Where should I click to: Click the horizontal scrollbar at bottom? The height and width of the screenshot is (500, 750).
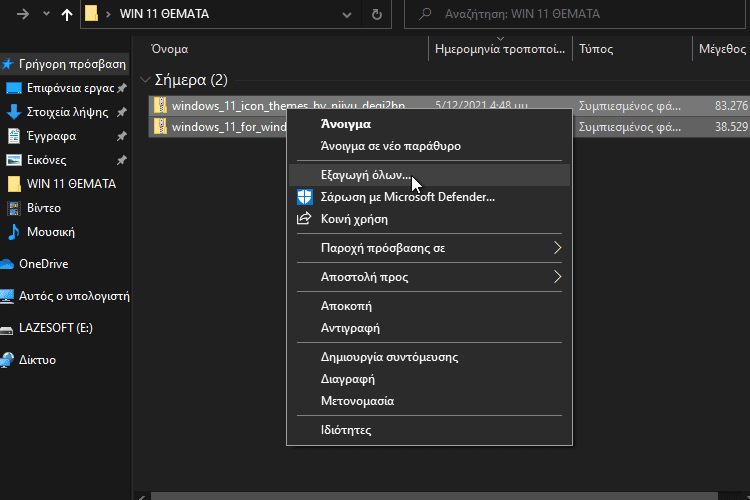pos(434,496)
